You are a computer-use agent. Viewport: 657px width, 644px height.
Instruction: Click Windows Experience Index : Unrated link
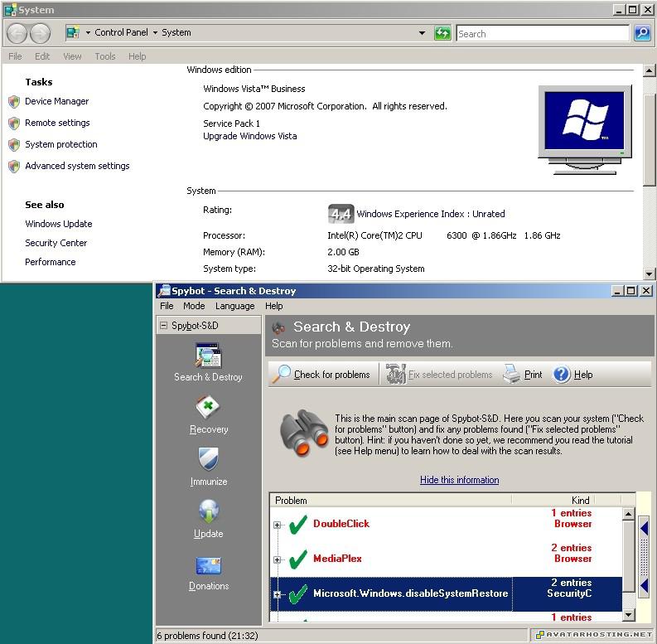(x=431, y=214)
